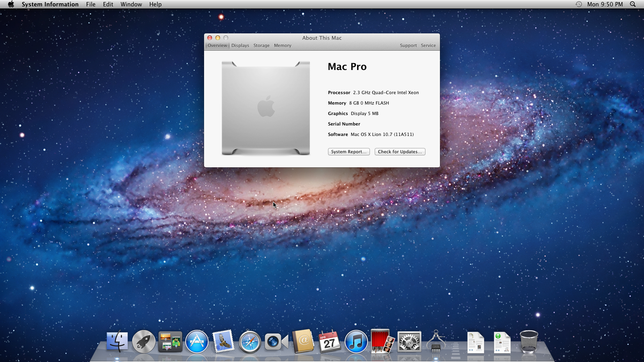Click the System Report button
The width and height of the screenshot is (644, 362).
[x=349, y=152]
